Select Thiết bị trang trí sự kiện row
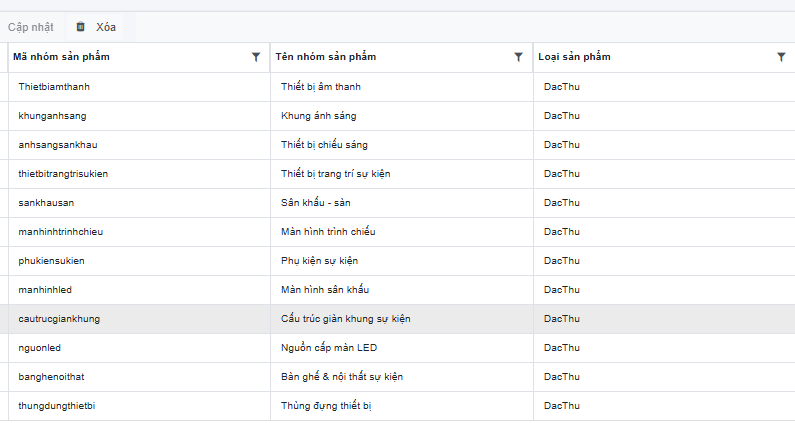 point(335,174)
